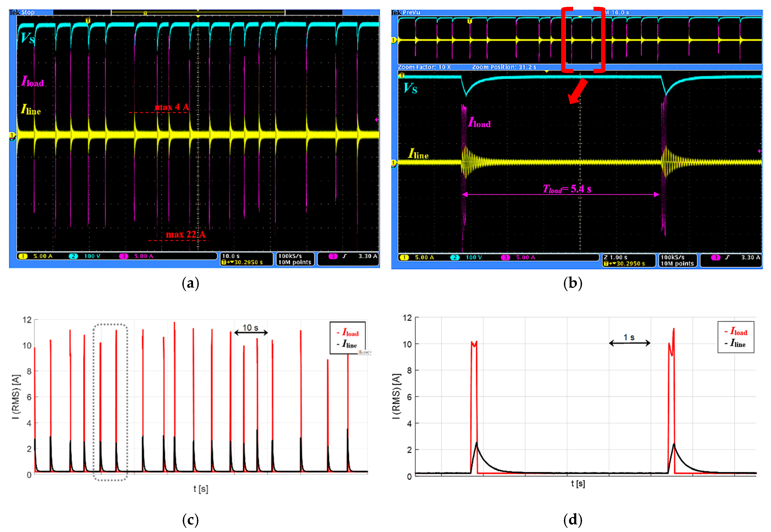Click the channel 3 magenta badge in panel (b)
This screenshot has height=532, width=771.
click(505, 258)
